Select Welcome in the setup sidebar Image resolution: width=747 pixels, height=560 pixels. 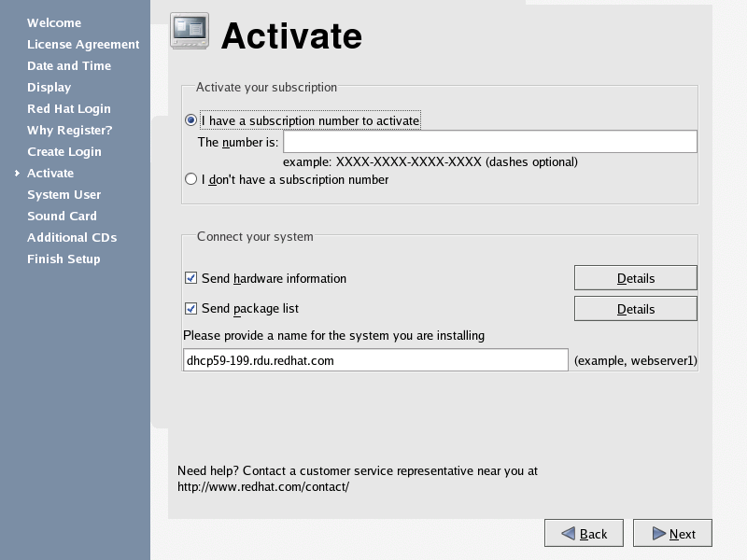coord(54,22)
